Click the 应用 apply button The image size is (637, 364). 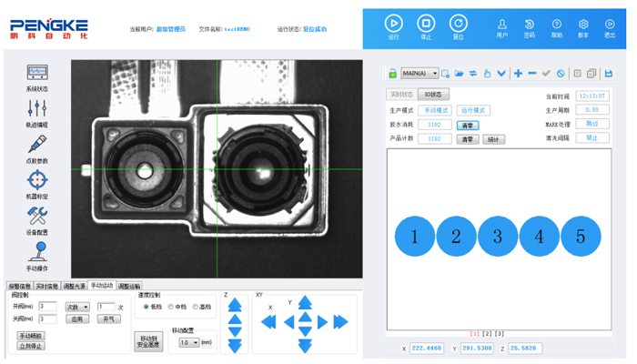click(x=77, y=319)
